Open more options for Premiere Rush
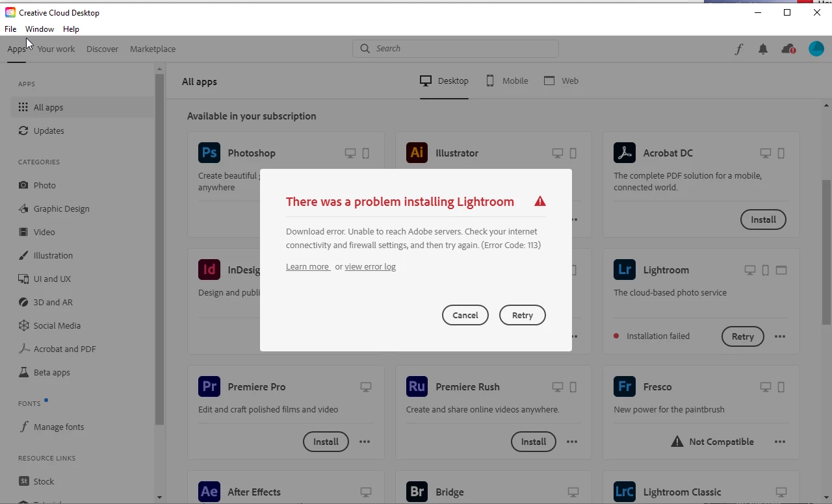 pos(572,442)
